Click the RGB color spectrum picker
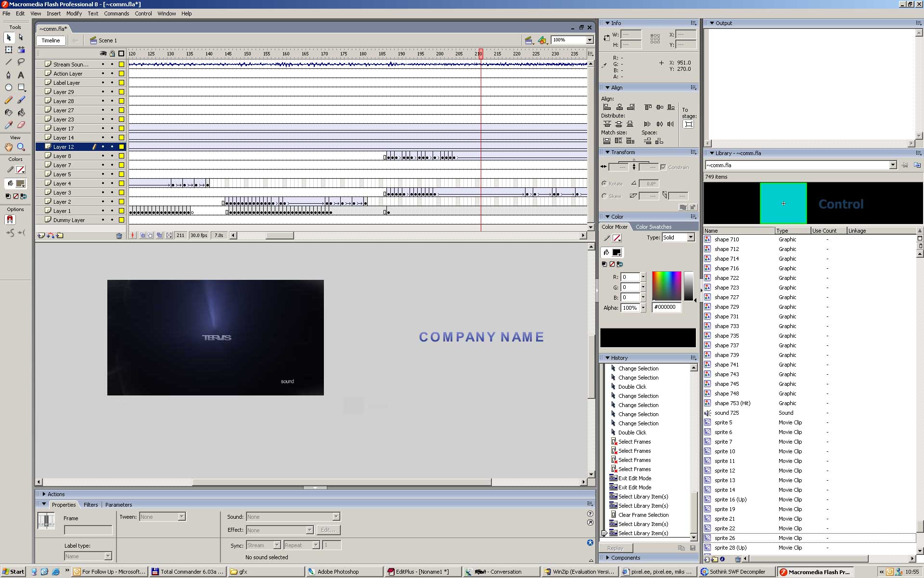The width and height of the screenshot is (924, 578). (x=667, y=286)
